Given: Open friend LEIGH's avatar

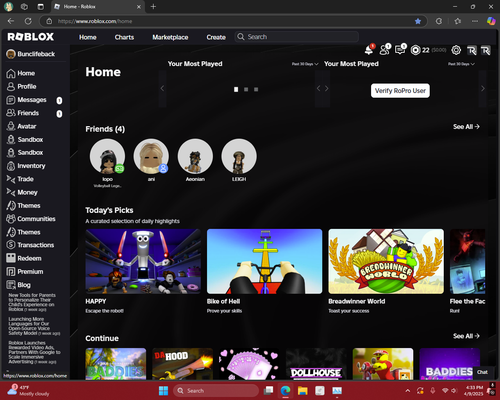Looking at the screenshot, I should click(239, 156).
